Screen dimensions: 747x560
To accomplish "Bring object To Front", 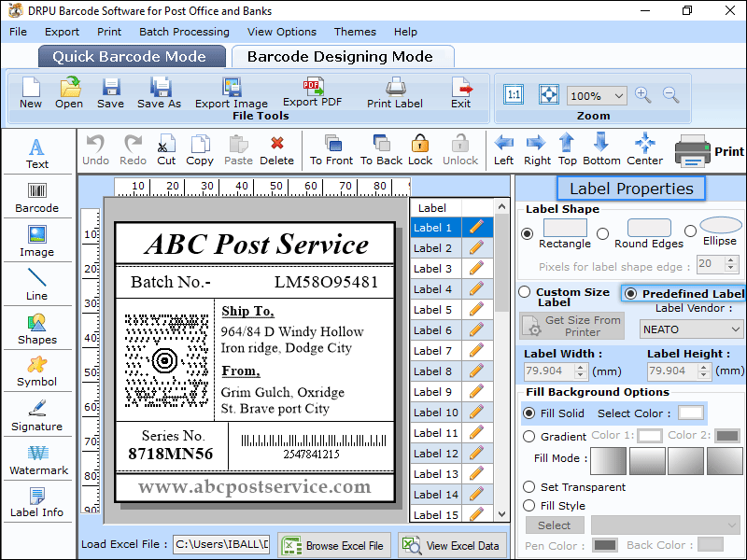I will point(331,150).
